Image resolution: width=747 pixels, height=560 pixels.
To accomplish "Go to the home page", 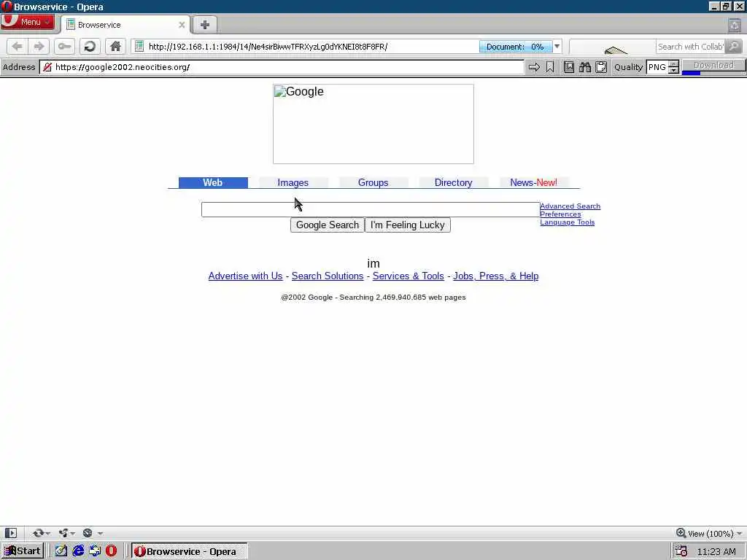I will (115, 46).
